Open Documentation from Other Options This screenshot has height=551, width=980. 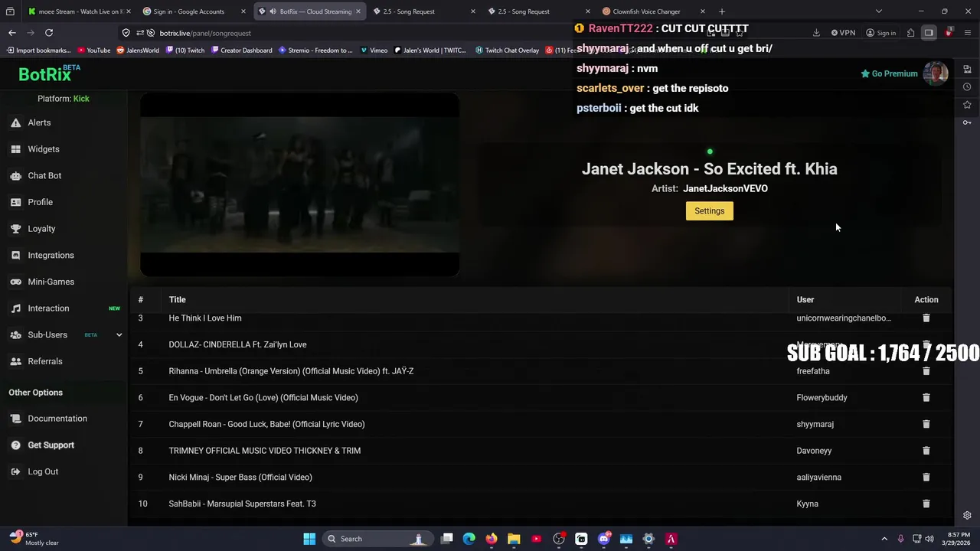pos(57,419)
